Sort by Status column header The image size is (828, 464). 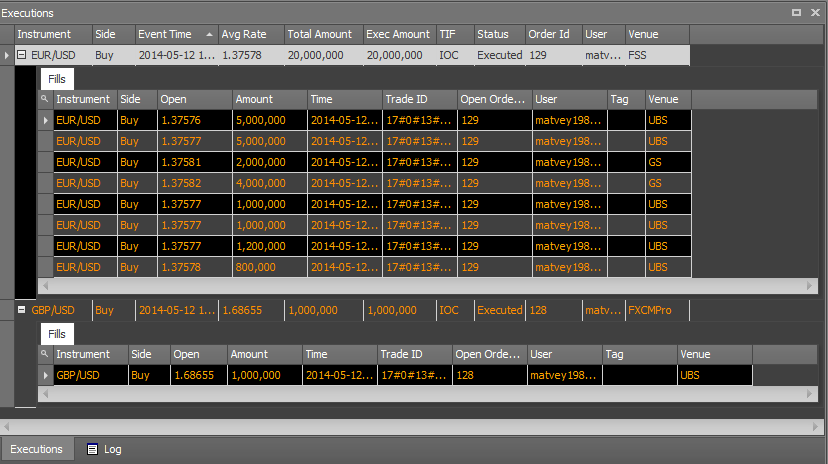point(500,34)
